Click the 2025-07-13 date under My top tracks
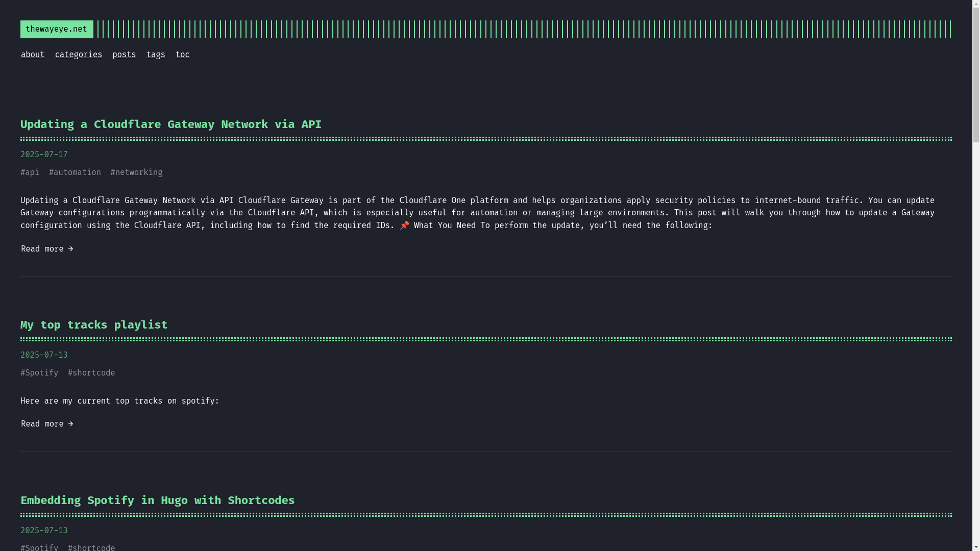The width and height of the screenshot is (980, 551). click(x=44, y=355)
